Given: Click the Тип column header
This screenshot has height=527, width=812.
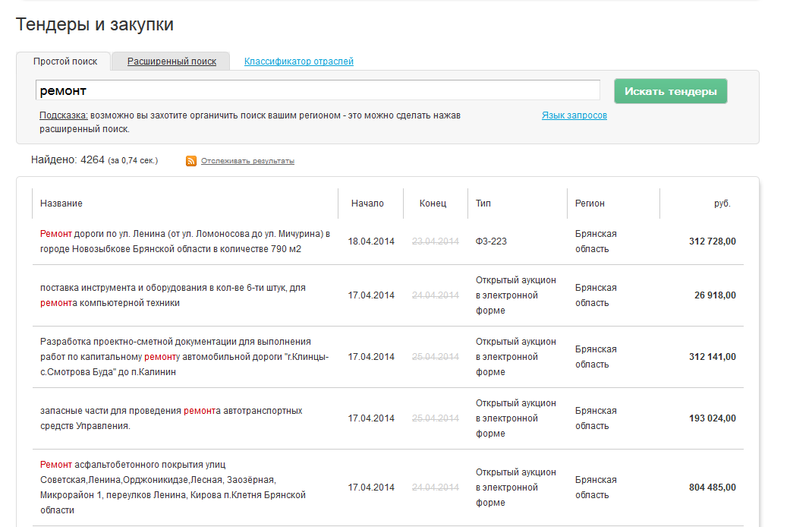Looking at the screenshot, I should pyautogui.click(x=483, y=204).
